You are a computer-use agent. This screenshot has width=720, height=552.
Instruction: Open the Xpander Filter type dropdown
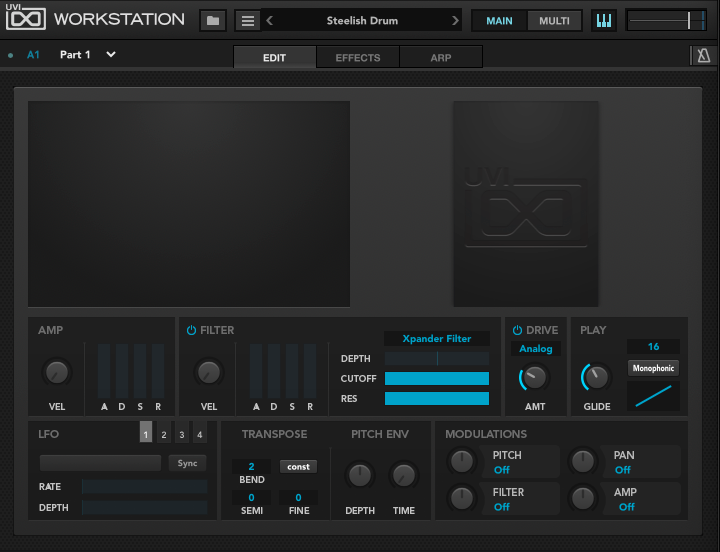[437, 338]
